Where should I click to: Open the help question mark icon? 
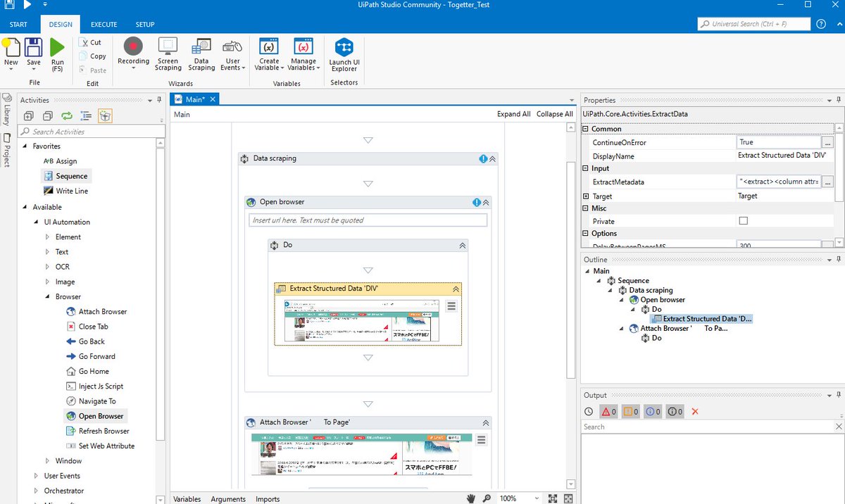[x=821, y=24]
